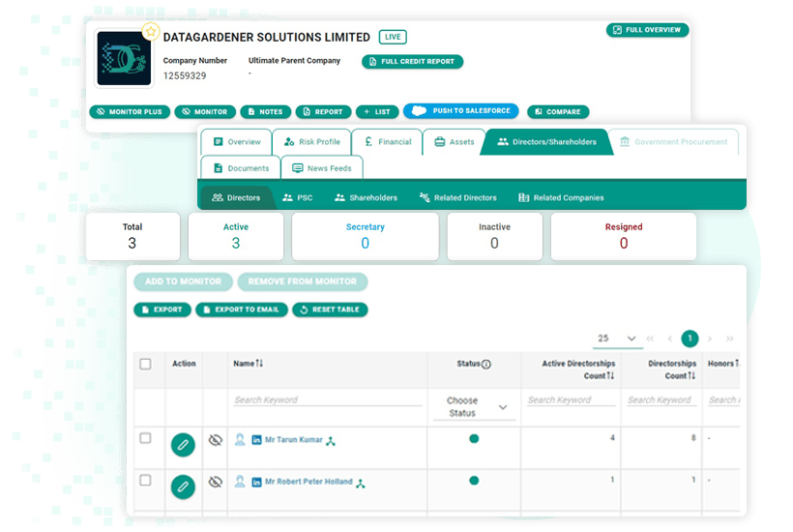Click the Inactive count card
Viewport: 793px width, 532px height.
tap(494, 237)
